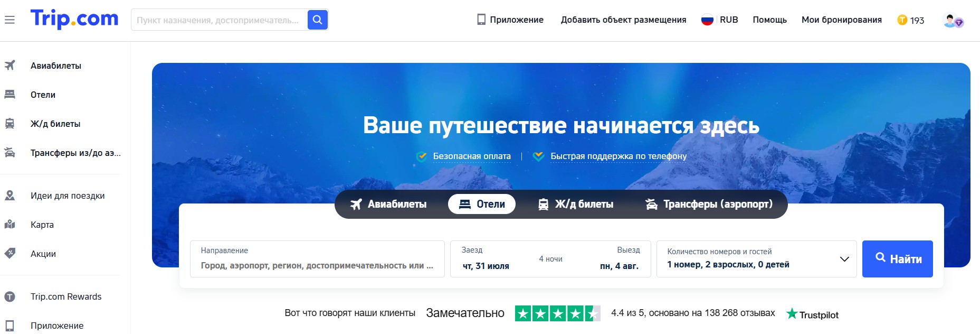Open Мои бронирования
This screenshot has height=334, width=980.
click(x=841, y=20)
